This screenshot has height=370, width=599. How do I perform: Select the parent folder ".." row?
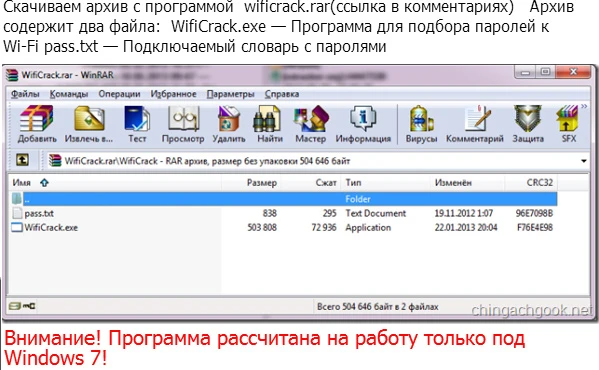point(283,199)
